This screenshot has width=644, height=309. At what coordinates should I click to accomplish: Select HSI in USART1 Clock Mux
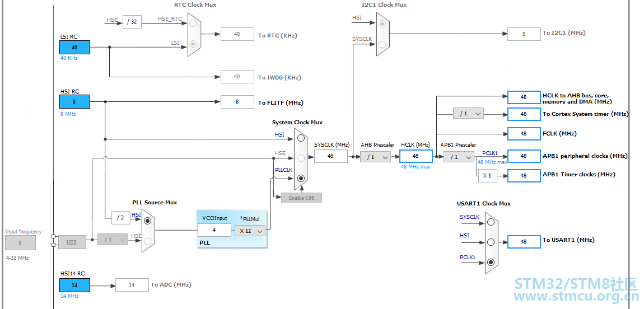tap(491, 242)
